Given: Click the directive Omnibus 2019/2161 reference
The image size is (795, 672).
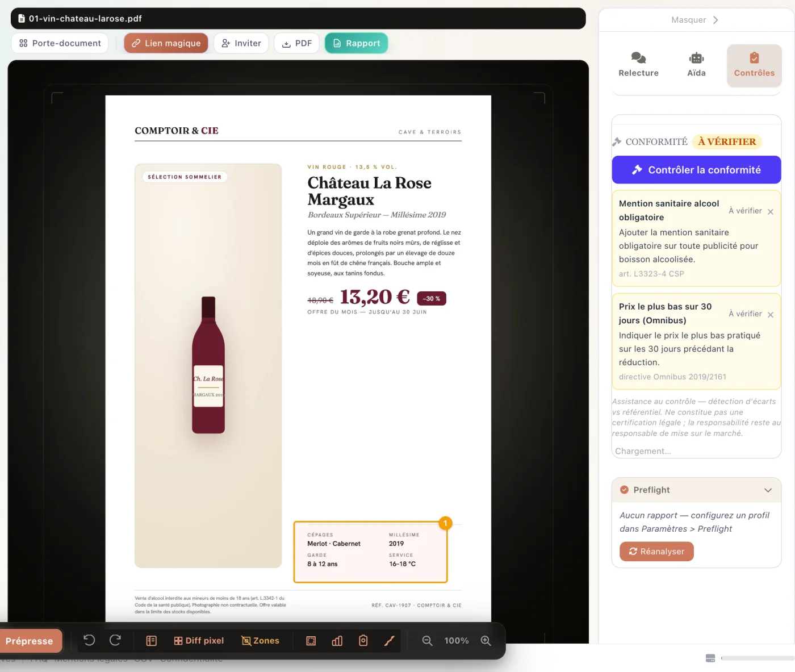Looking at the screenshot, I should (672, 377).
